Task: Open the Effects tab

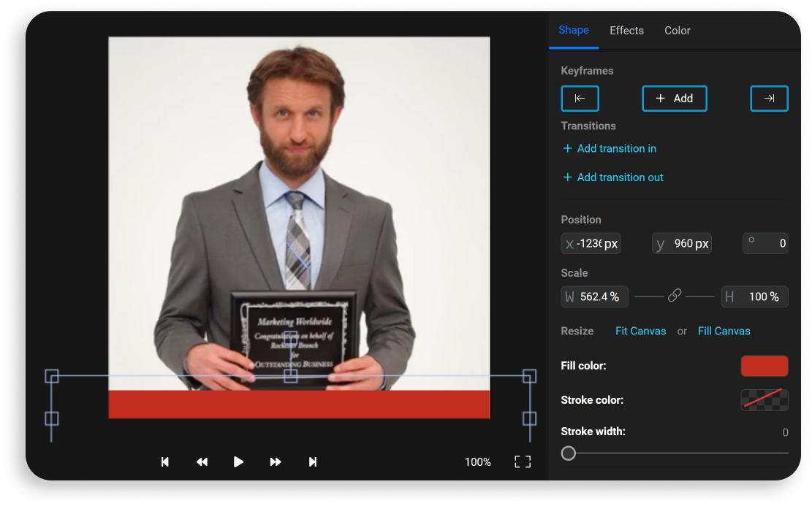Action: (626, 31)
